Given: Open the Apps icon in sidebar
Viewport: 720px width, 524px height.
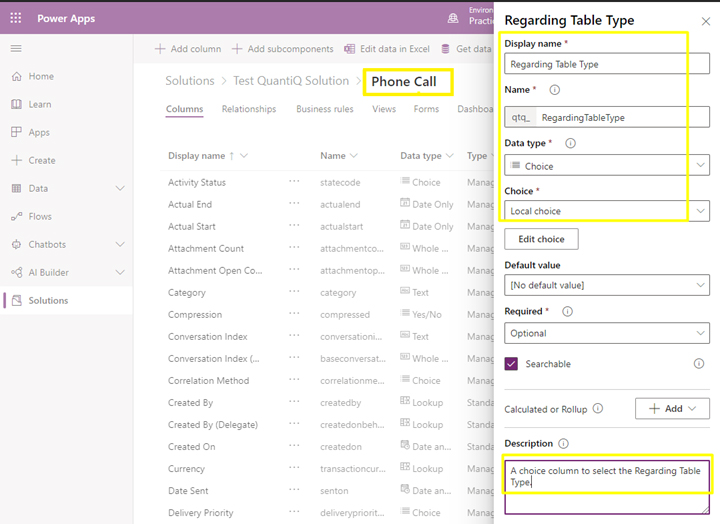Looking at the screenshot, I should [x=17, y=132].
